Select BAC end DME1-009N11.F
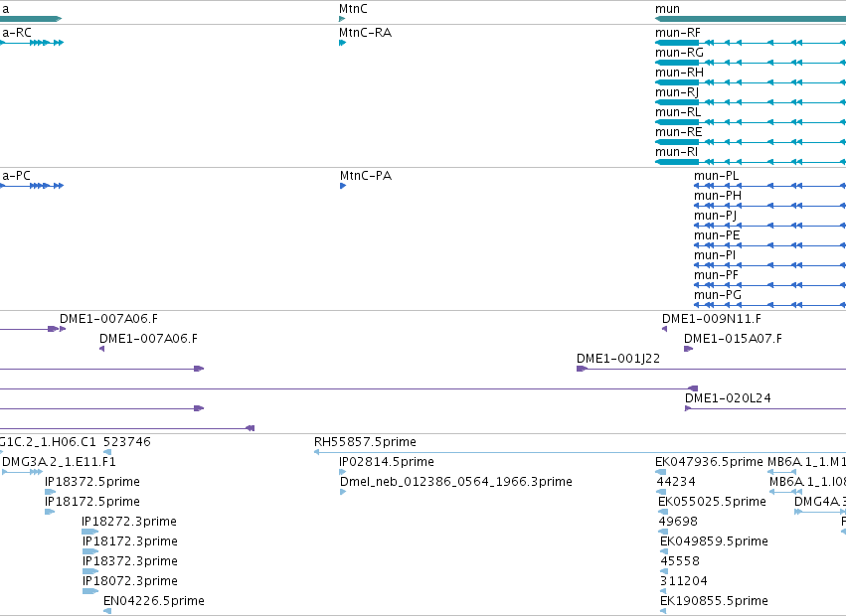This screenshot has width=846, height=616. coord(664,329)
